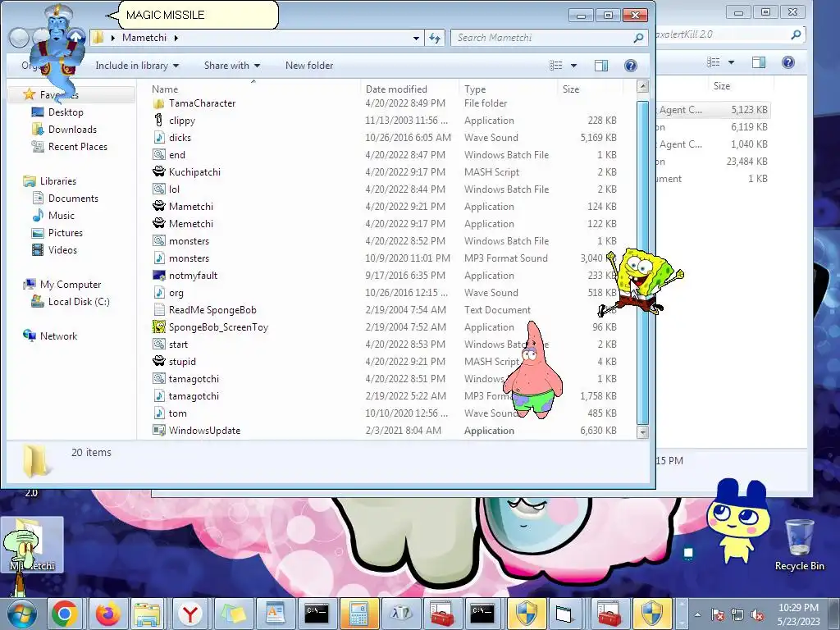Click the notmyfault application icon
The image size is (840, 630).
(158, 276)
